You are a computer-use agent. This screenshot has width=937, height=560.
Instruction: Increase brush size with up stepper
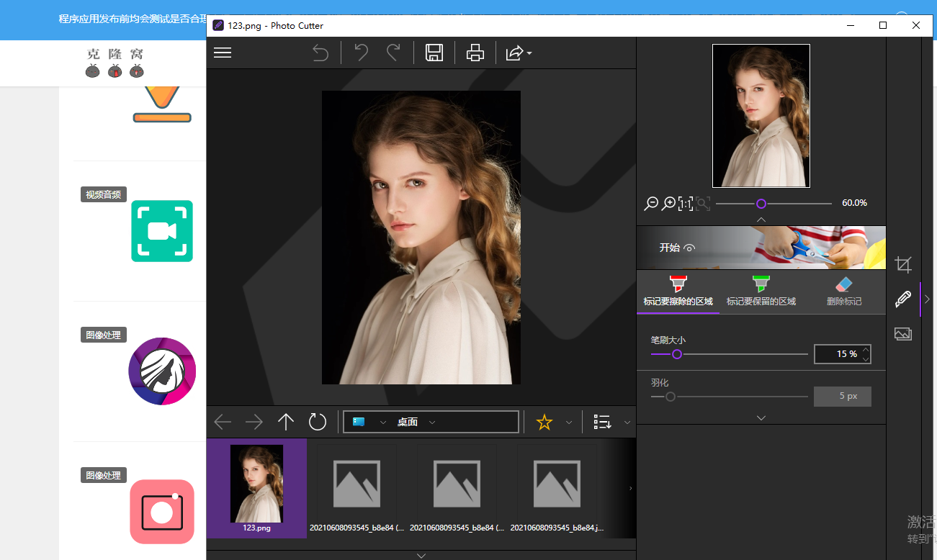[x=866, y=350]
